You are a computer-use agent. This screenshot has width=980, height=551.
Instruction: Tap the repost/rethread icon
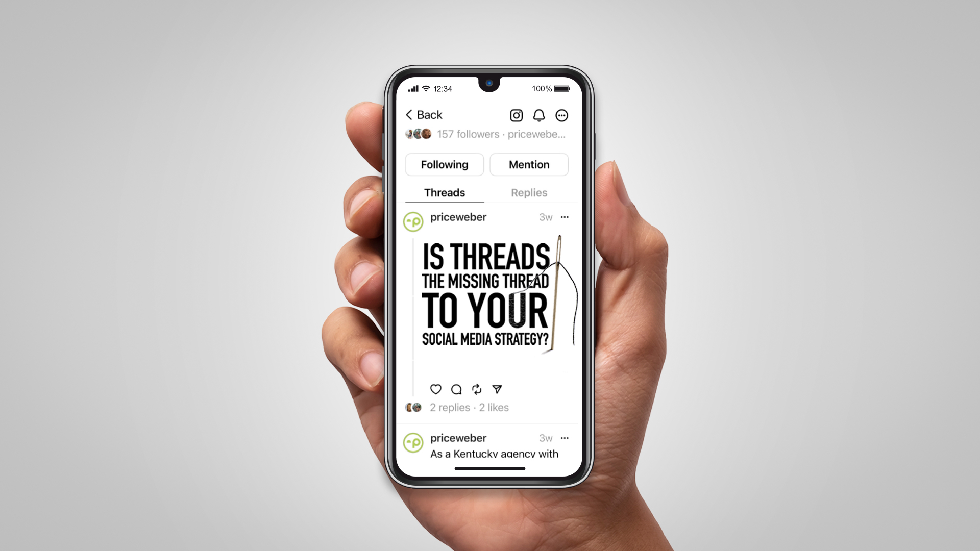[x=477, y=389]
